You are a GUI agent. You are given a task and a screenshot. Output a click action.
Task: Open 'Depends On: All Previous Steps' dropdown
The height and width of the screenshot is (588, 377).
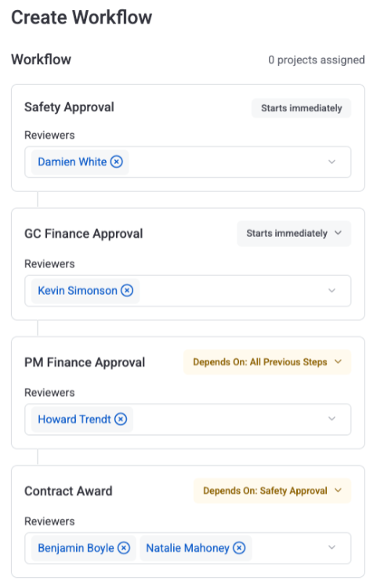(267, 362)
